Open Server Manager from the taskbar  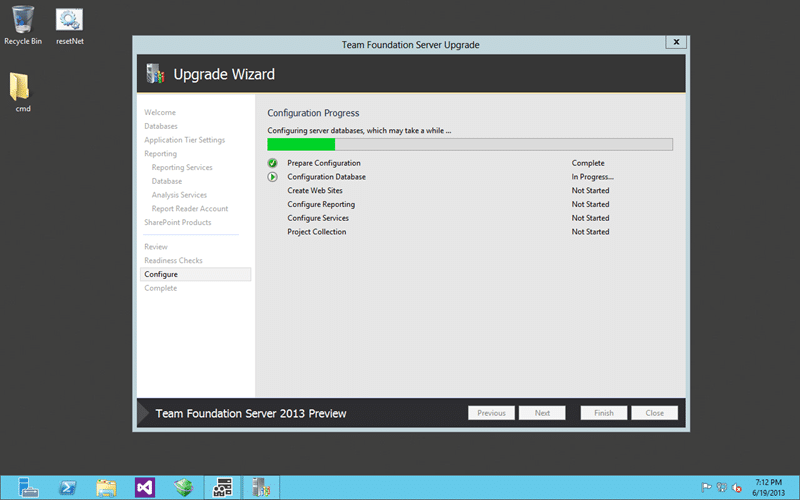(28, 487)
